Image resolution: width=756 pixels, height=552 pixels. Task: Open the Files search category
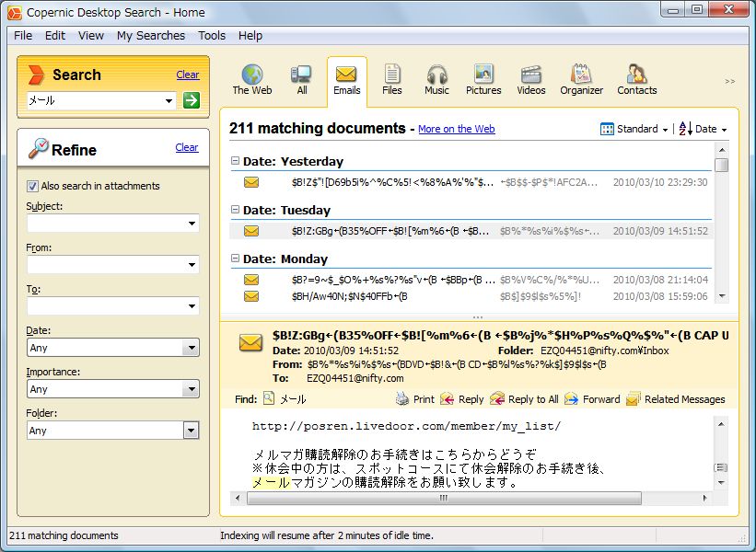pyautogui.click(x=392, y=80)
